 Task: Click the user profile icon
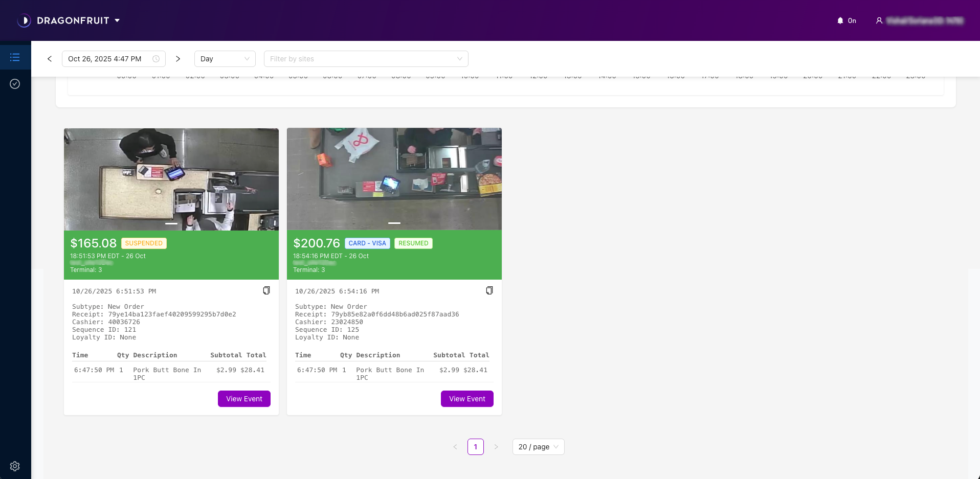[879, 20]
